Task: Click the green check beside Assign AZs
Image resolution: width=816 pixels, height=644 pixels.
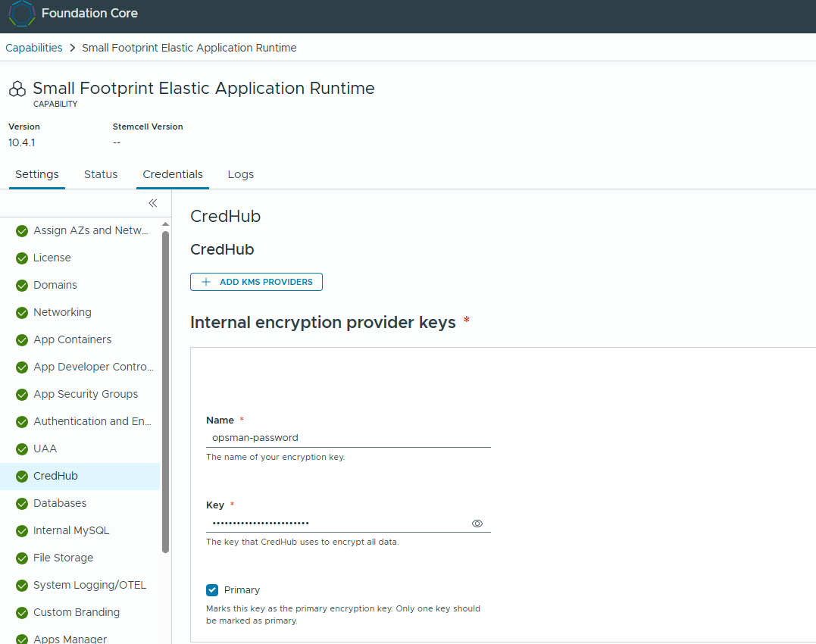Action: [x=22, y=230]
